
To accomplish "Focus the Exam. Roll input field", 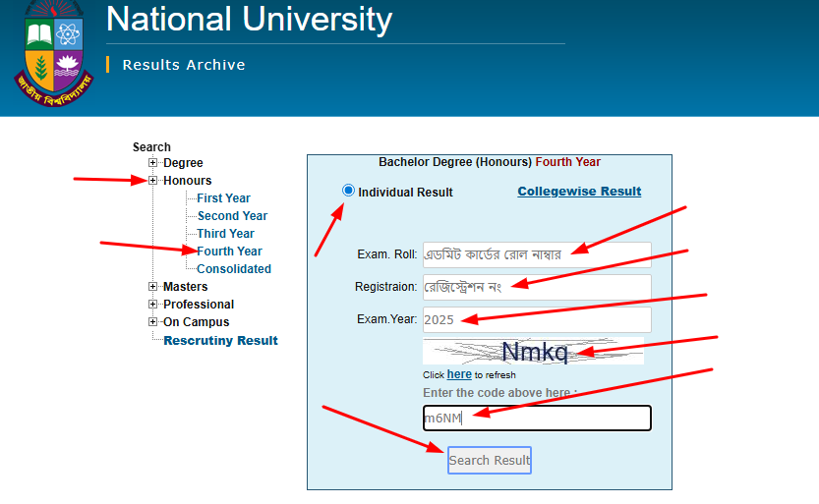I will [x=537, y=254].
